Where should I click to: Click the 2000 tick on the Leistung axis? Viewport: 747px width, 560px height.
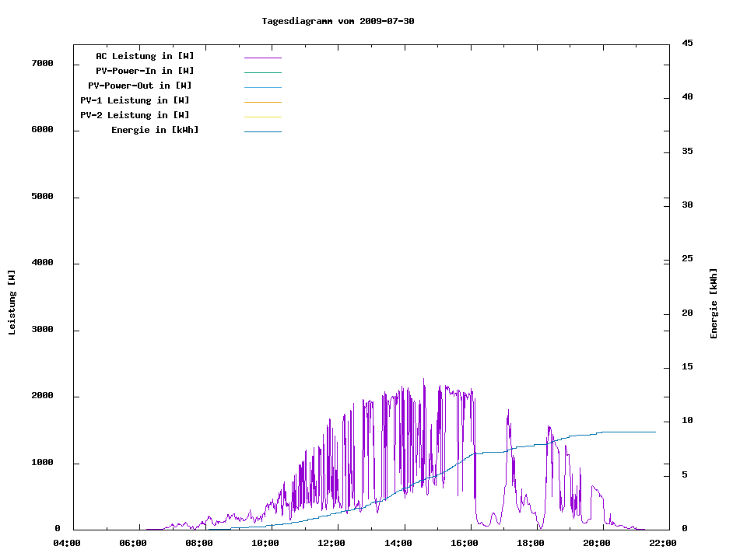click(x=42, y=397)
